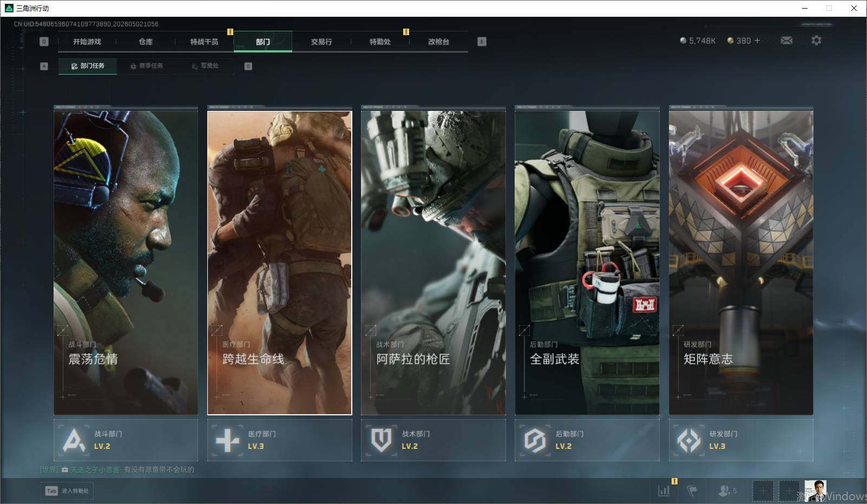The height and width of the screenshot is (504, 867).
Task: Click the second empty squad slot plus
Action: point(789,491)
